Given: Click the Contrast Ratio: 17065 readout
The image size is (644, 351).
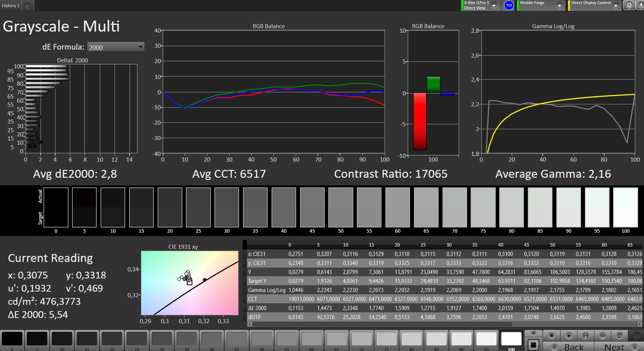Looking at the screenshot, I should [x=391, y=174].
